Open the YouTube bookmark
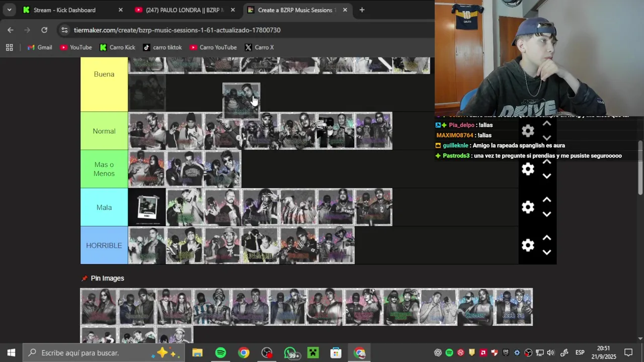This screenshot has width=644, height=362. (76, 47)
